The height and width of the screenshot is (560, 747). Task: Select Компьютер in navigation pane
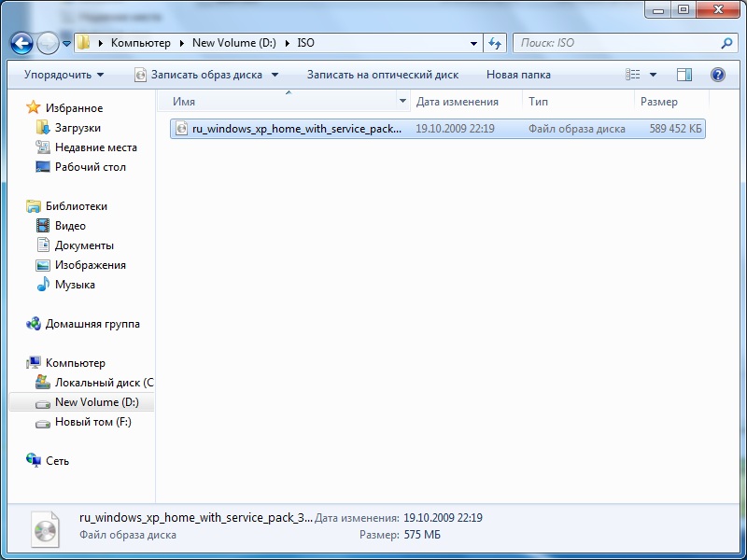pyautogui.click(x=76, y=363)
